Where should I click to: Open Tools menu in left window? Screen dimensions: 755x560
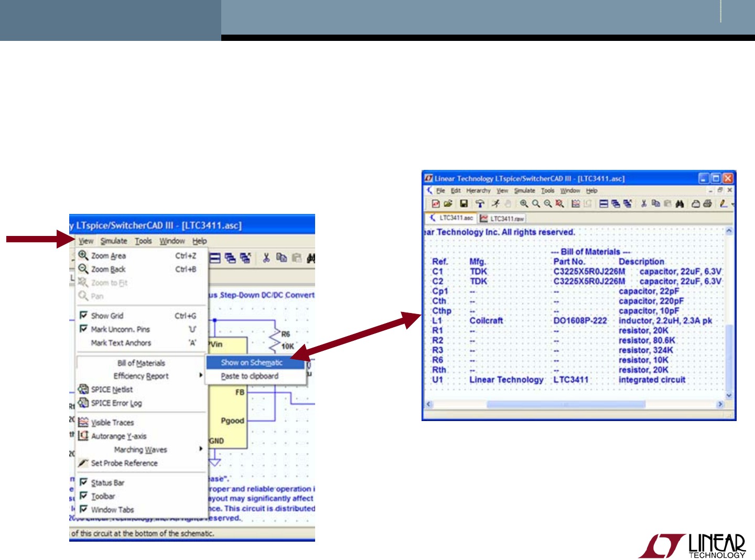143,241
